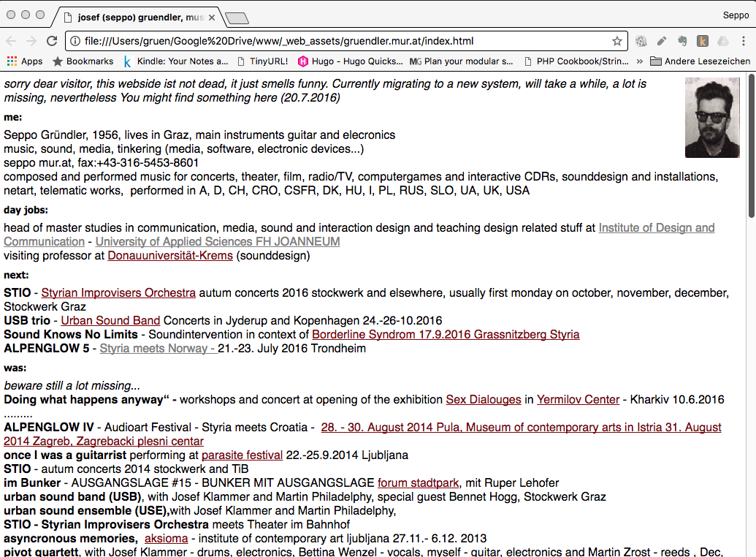Click the "Sound Knows No Limits" text
The width and height of the screenshot is (756, 557).
[71, 335]
